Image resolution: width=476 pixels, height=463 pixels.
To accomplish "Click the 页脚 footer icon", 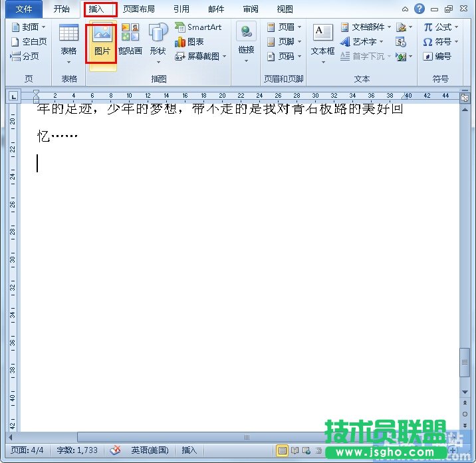I will click(x=271, y=42).
